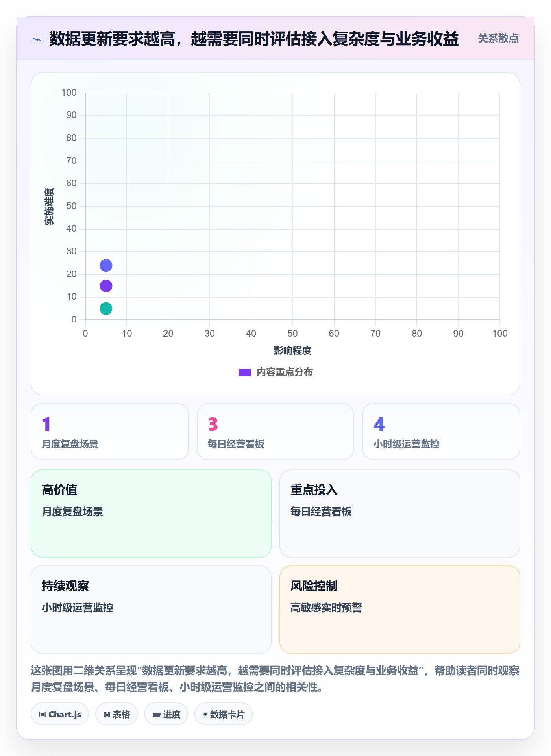The image size is (551, 756).
Task: Click the 表格 chip grid icon
Action: (x=107, y=715)
